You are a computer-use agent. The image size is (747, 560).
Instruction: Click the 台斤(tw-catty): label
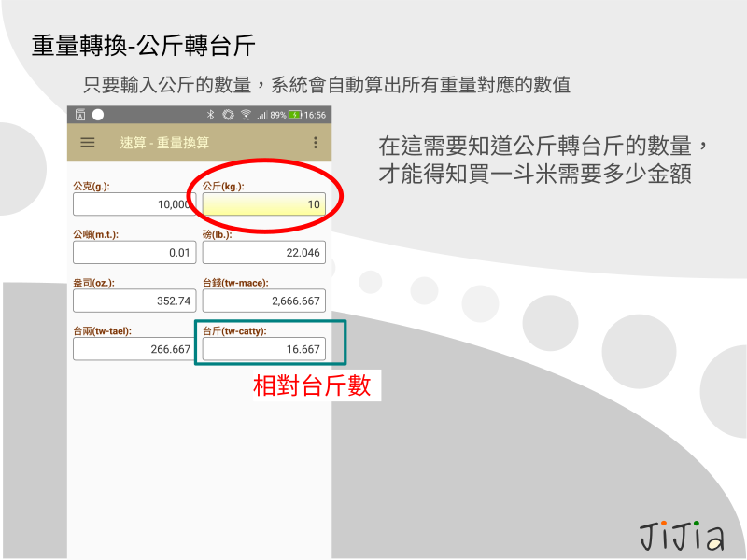coord(234,331)
